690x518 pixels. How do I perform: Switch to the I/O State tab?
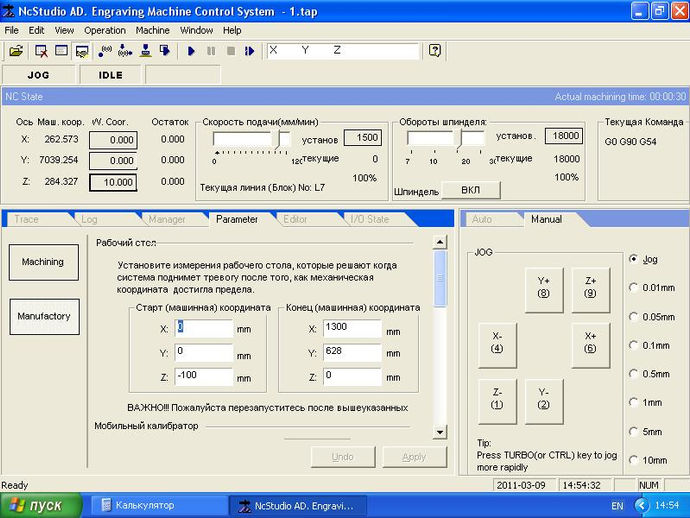pos(369,219)
